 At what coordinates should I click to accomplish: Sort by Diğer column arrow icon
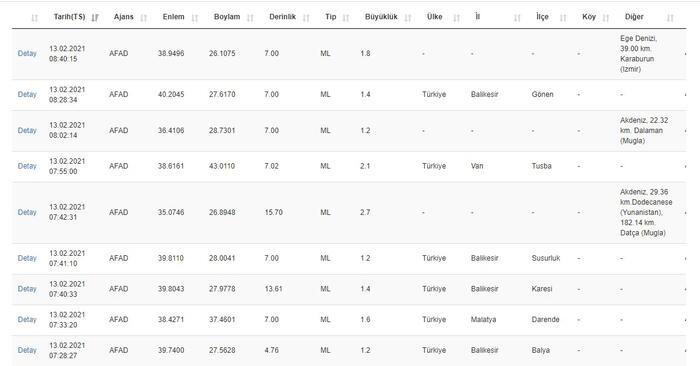(670, 18)
